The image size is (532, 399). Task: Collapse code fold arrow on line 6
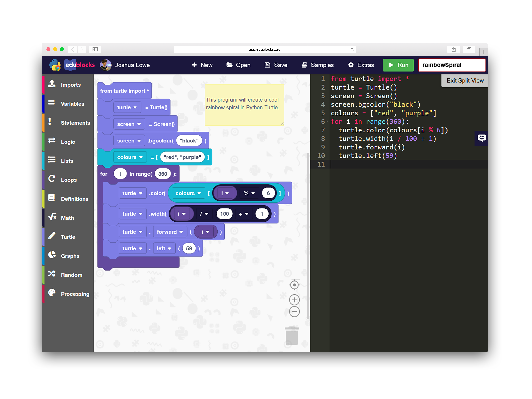pos(327,121)
